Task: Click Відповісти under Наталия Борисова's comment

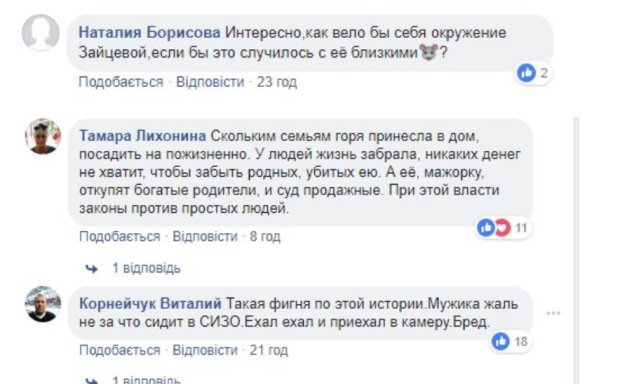Action: [x=210, y=82]
